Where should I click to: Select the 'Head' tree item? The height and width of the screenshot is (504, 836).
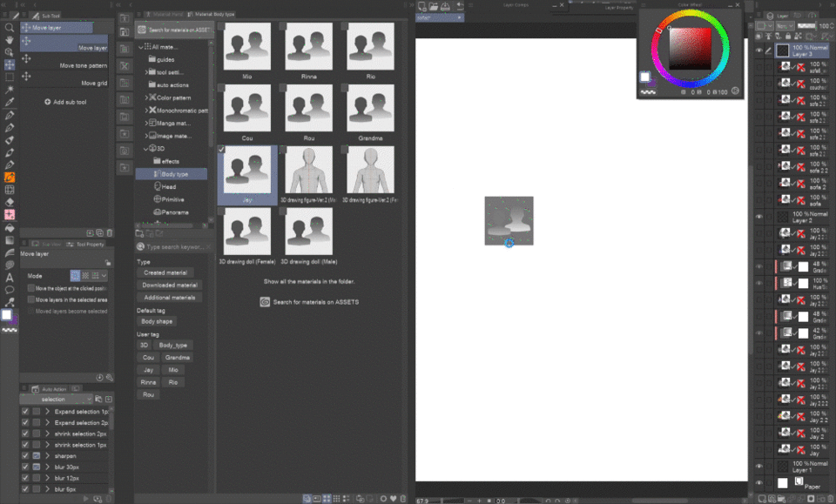pyautogui.click(x=165, y=187)
